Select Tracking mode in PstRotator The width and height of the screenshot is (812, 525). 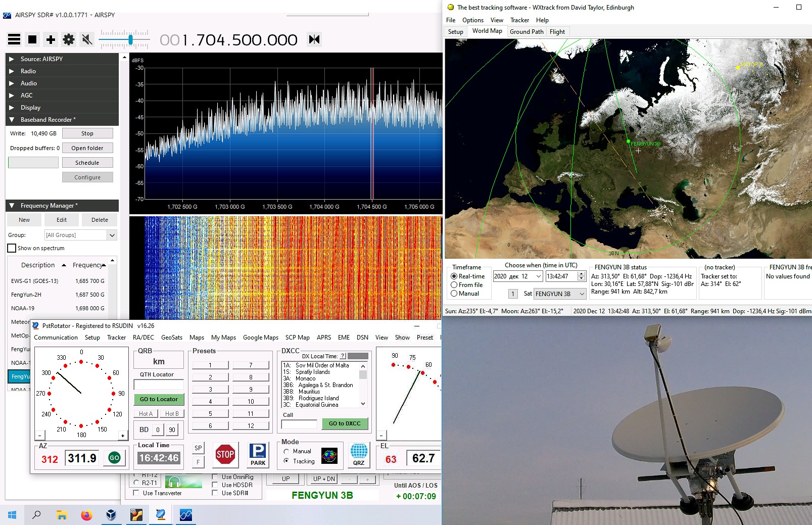pos(286,461)
